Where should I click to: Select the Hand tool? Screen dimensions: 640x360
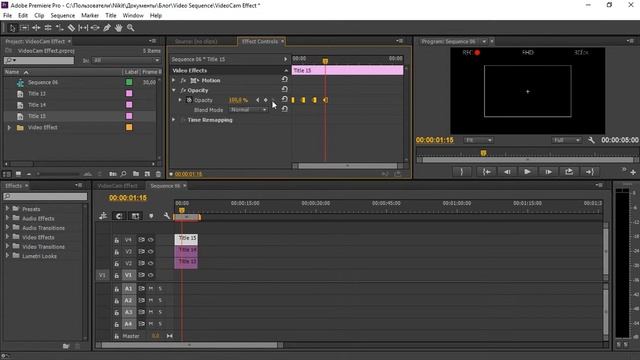(118, 28)
